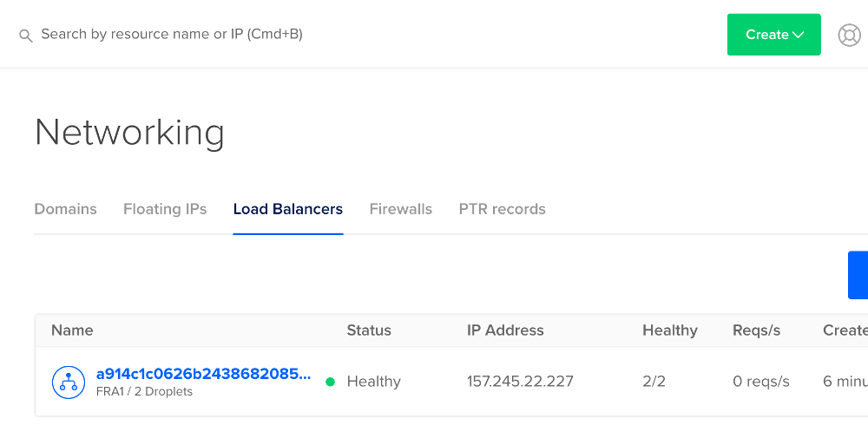Open the PTR records tab
868x438 pixels.
(x=502, y=209)
